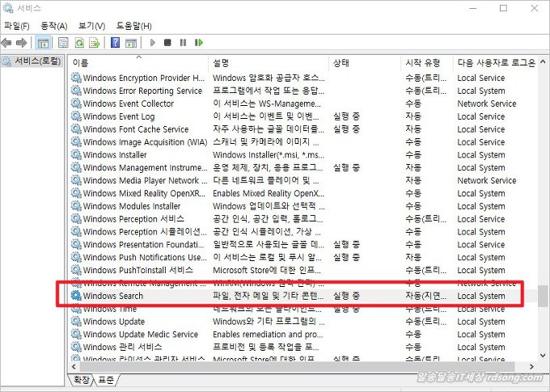Image resolution: width=550 pixels, height=392 pixels.
Task: Open the Properties toolbar icon
Action: point(63,43)
